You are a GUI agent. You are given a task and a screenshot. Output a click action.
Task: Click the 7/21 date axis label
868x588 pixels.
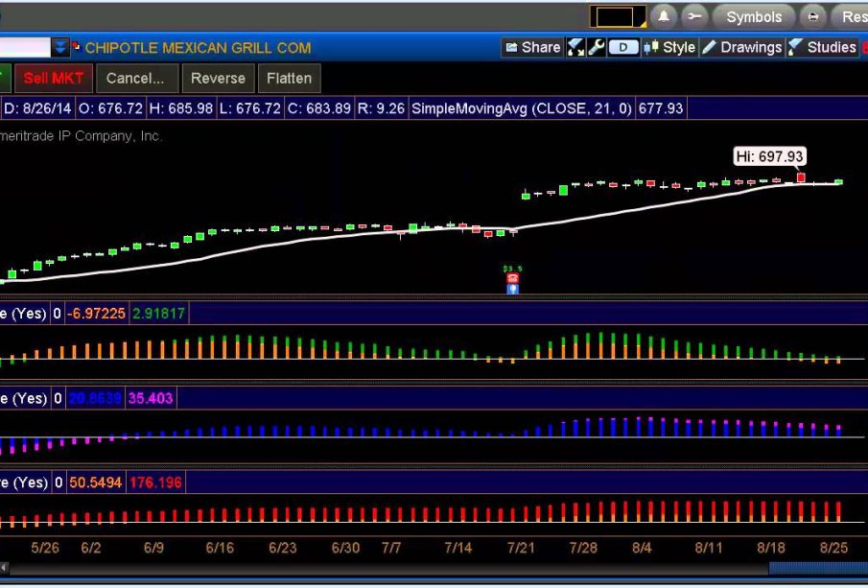click(521, 548)
